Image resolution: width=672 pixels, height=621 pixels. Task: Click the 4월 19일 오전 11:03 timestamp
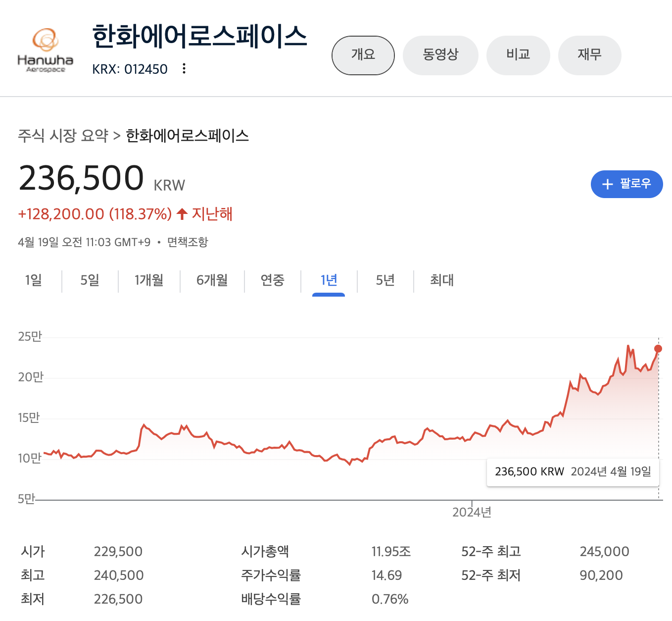click(x=84, y=242)
